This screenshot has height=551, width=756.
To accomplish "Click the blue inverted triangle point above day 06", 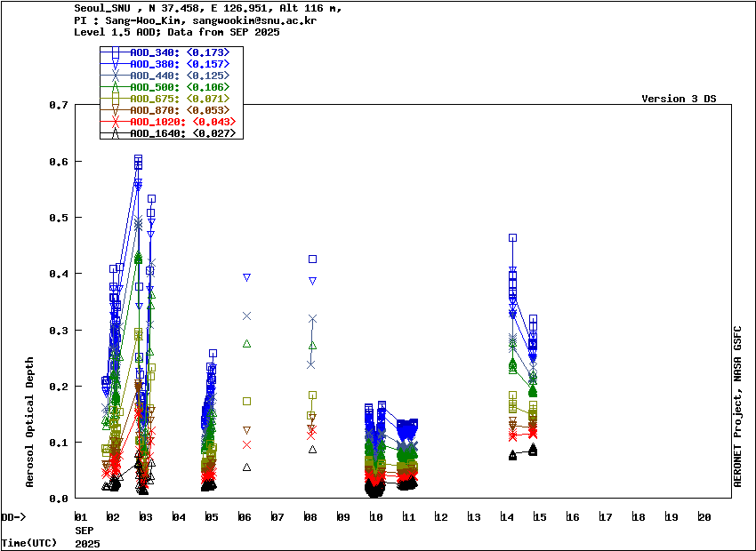I will pos(246,278).
